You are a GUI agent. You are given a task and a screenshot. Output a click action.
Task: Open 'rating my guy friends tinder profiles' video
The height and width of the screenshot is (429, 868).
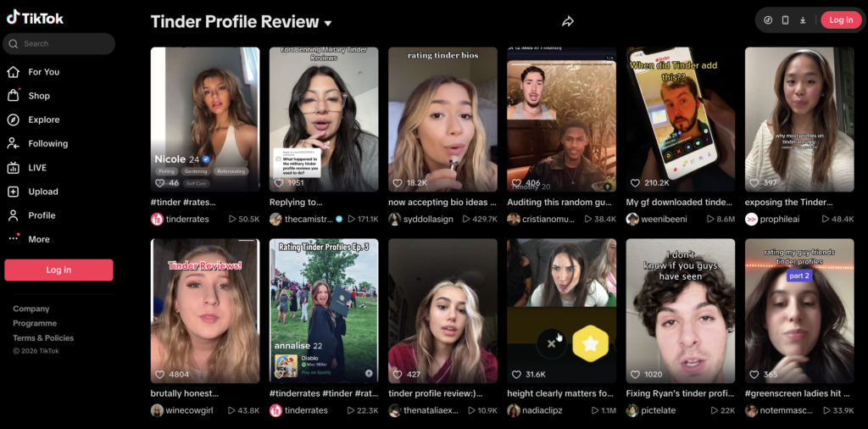pyautogui.click(x=799, y=311)
